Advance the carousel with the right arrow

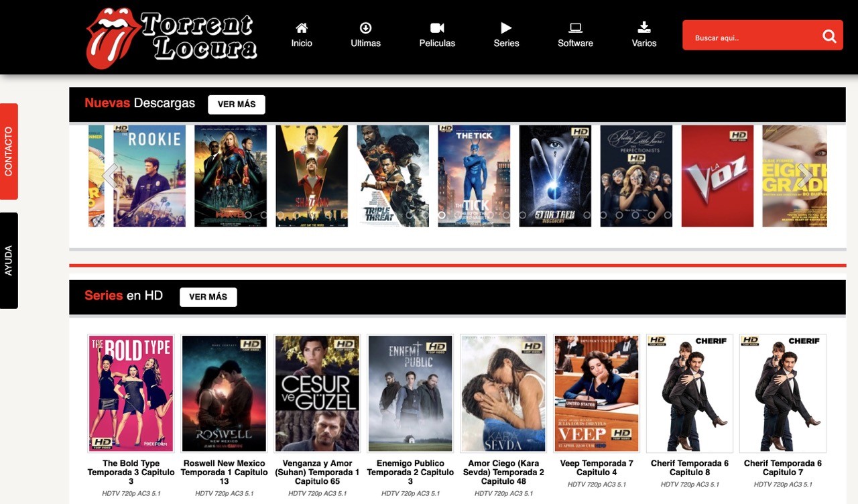805,176
